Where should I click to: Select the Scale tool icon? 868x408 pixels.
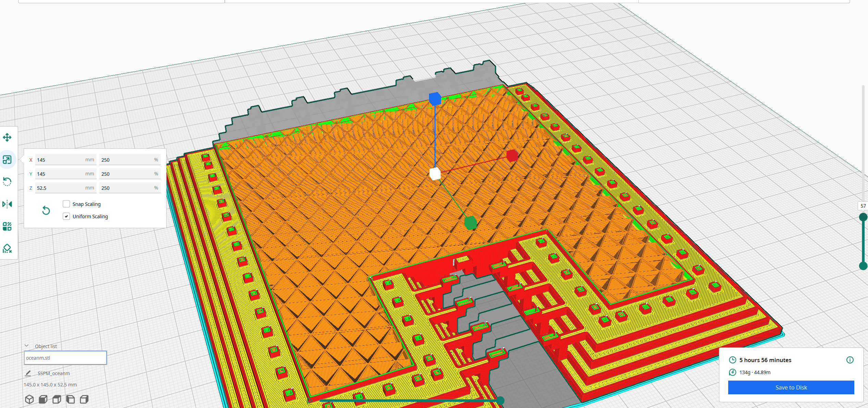click(7, 160)
